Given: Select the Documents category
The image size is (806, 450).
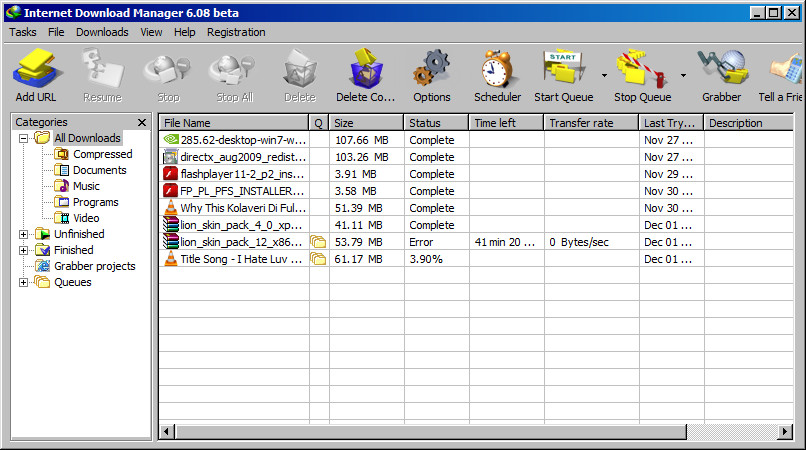Looking at the screenshot, I should pyautogui.click(x=99, y=170).
